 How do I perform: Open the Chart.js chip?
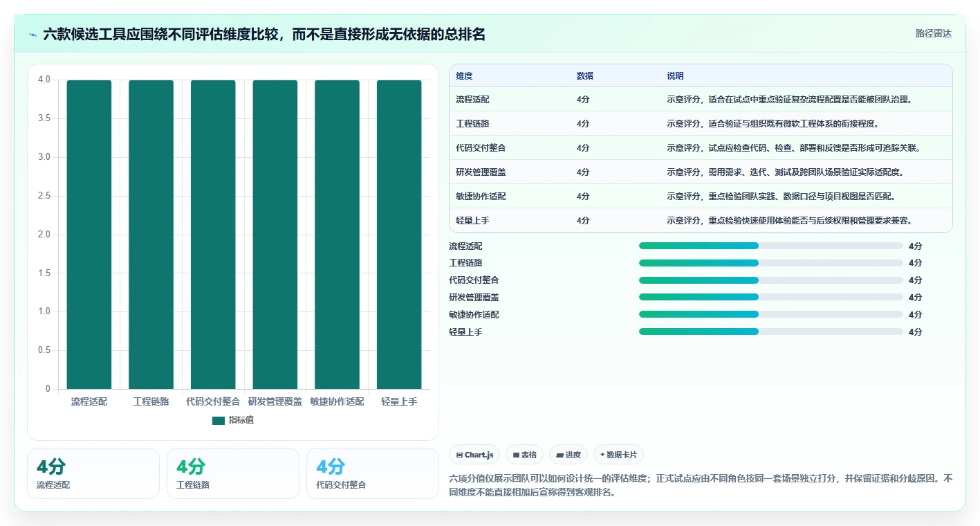click(474, 455)
